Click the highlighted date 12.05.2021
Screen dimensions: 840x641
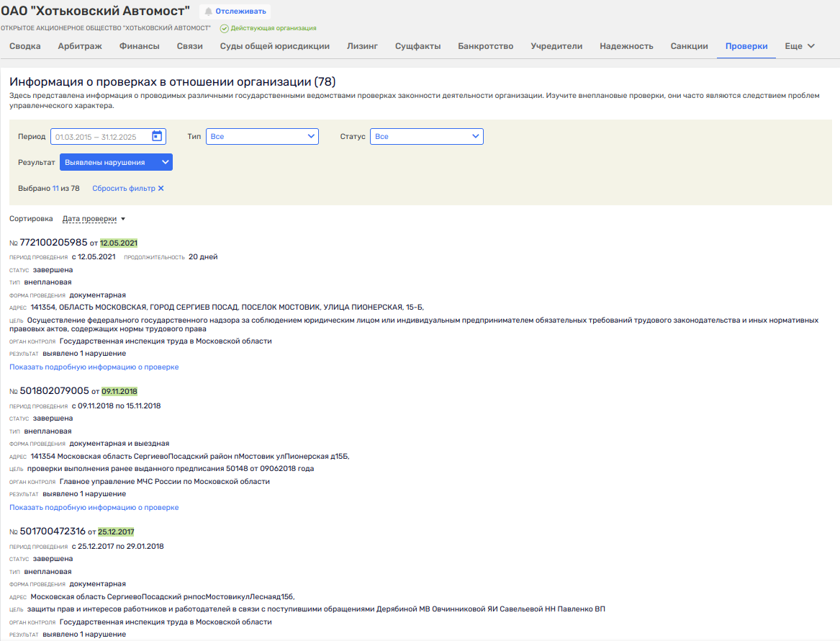click(118, 243)
